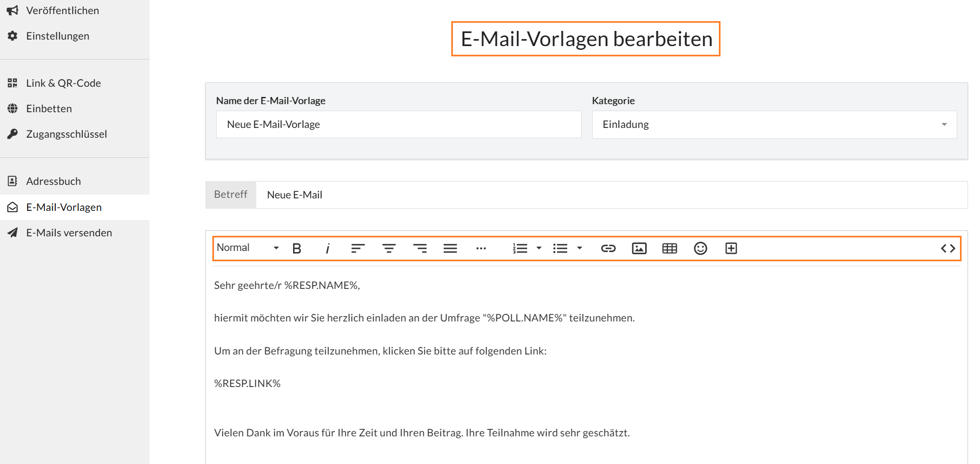Click the 'Vielen Dank im Voraus' line
Viewport: 980px width, 464px height.
coord(422,433)
